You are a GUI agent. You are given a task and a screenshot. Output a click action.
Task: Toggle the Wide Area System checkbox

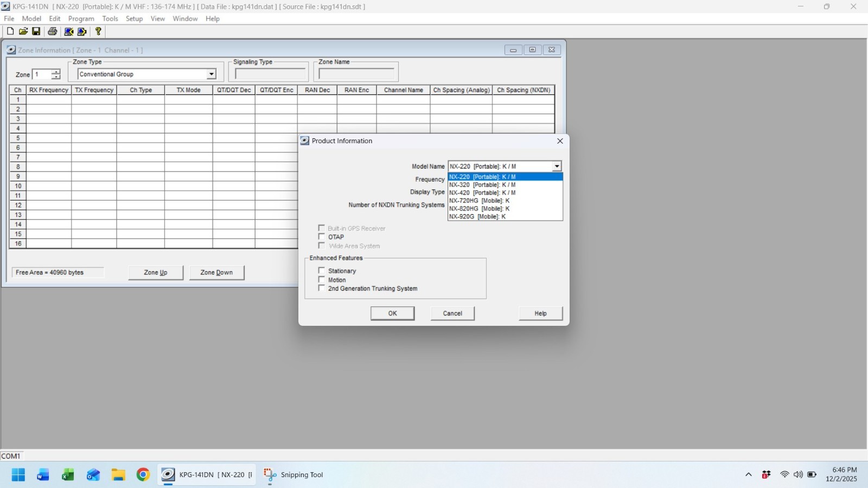pos(322,246)
